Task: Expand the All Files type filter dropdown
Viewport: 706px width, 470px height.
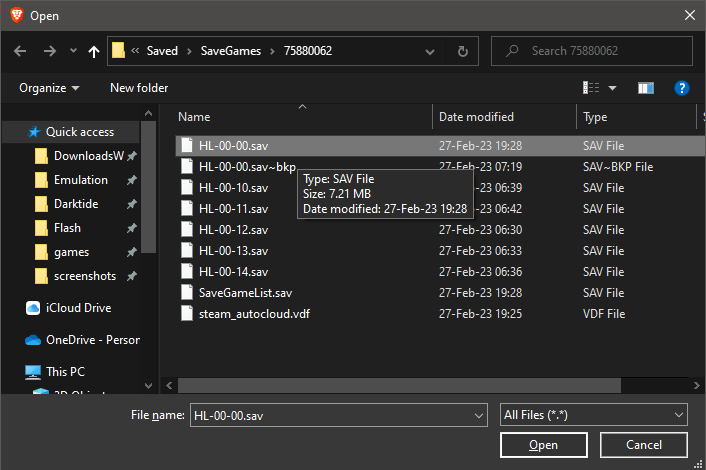Action: point(593,414)
